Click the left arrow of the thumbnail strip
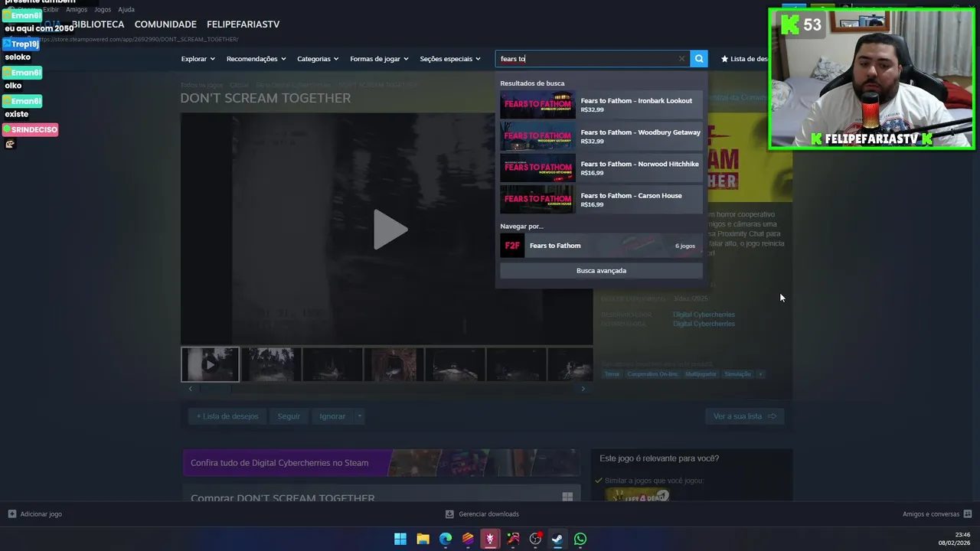 190,389
